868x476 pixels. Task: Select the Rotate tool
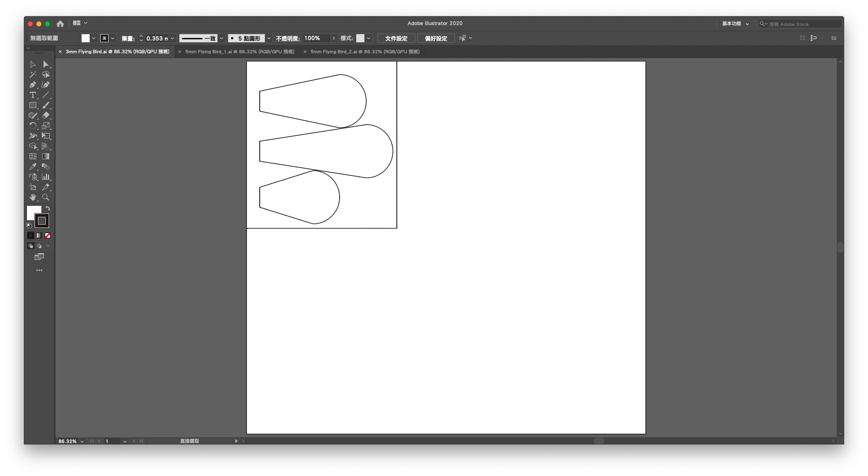click(x=33, y=126)
